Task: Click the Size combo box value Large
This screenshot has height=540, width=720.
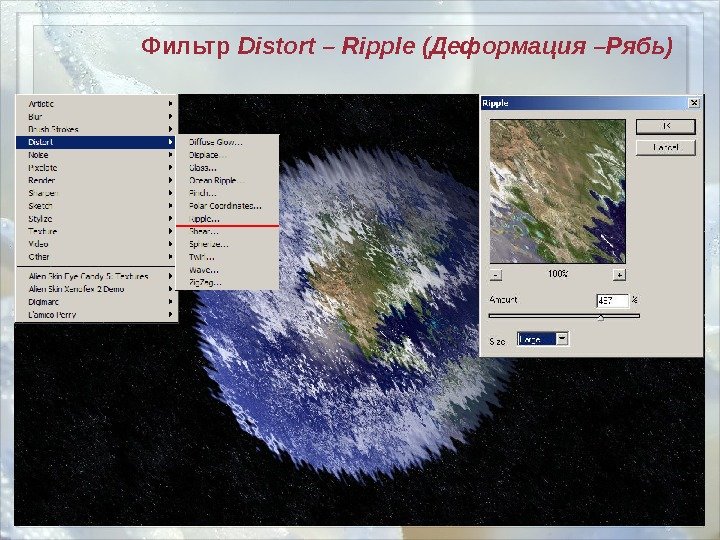Action: point(537,339)
